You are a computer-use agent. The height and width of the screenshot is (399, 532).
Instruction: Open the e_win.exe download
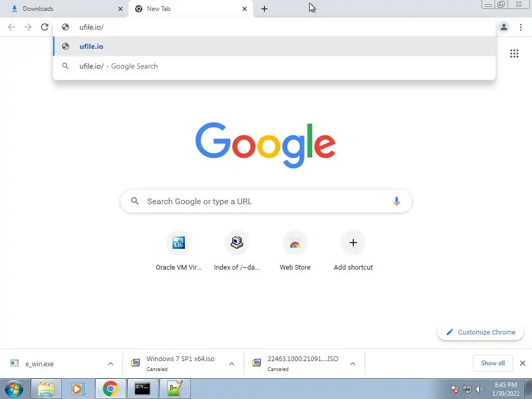click(x=54, y=364)
